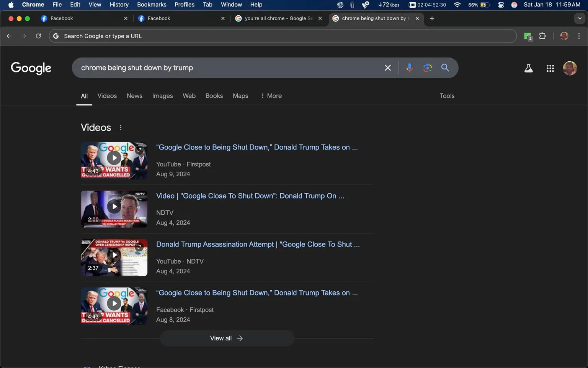Viewport: 588px width, 368px height.
Task: Switch to the Images search tab
Action: pos(162,95)
